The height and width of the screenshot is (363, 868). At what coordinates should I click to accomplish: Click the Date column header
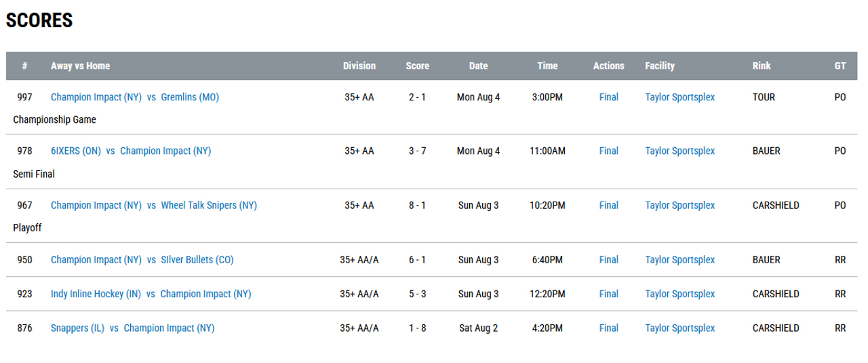tap(479, 66)
